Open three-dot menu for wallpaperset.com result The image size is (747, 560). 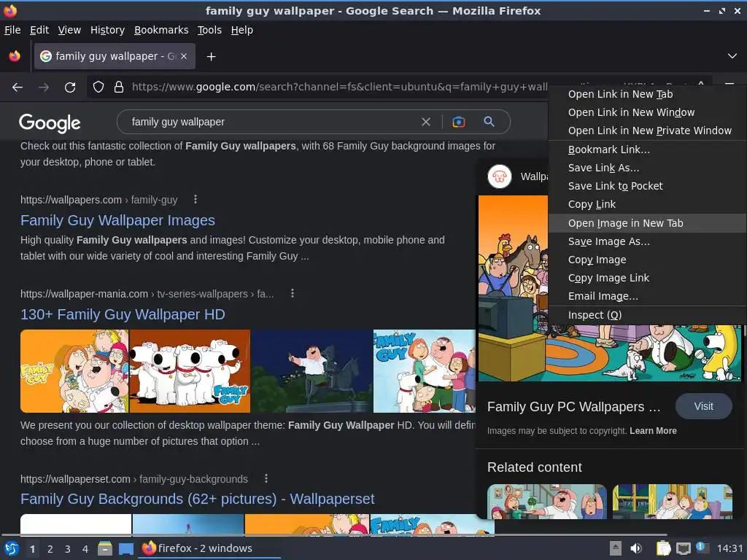[266, 478]
